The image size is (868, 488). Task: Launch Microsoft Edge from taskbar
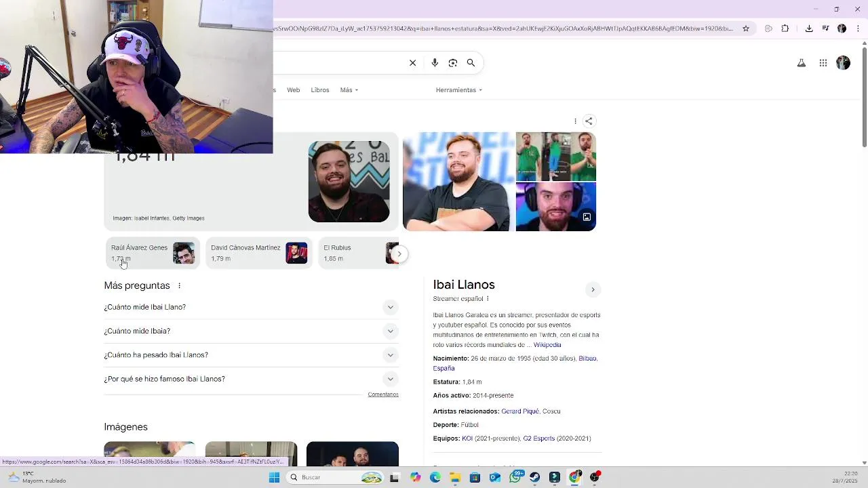click(x=435, y=477)
